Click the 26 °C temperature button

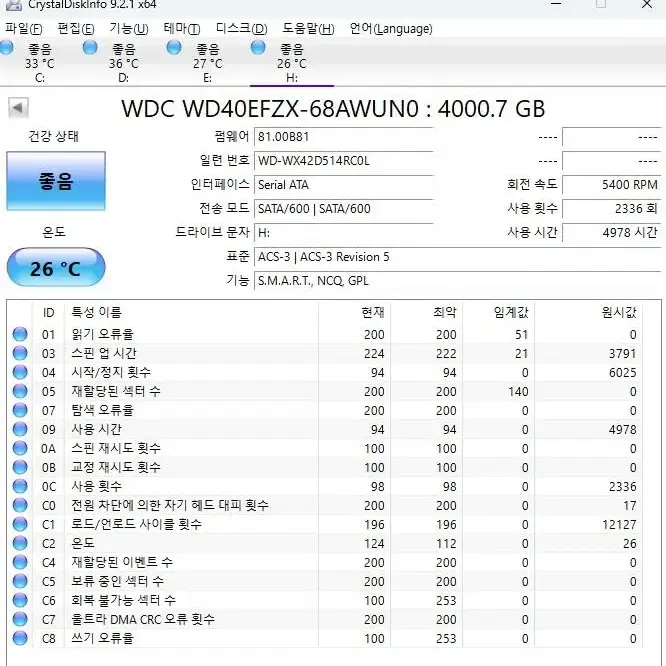[56, 268]
